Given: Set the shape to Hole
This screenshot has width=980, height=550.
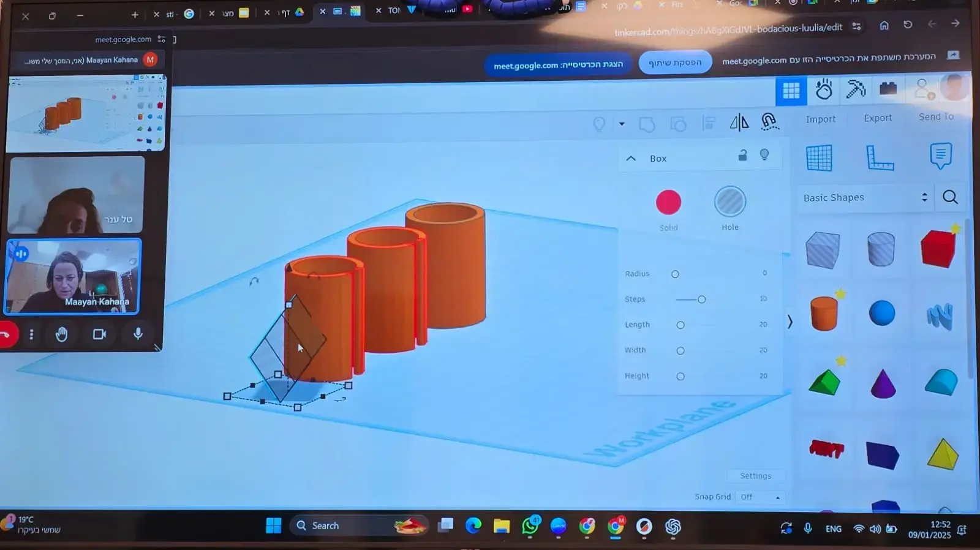Looking at the screenshot, I should [730, 202].
